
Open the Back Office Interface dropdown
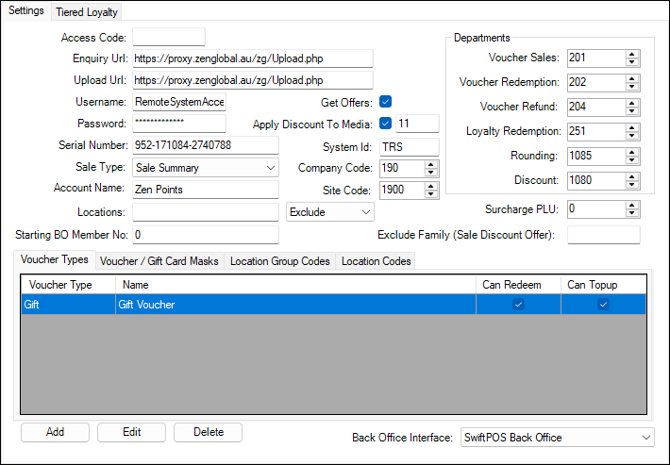[644, 437]
